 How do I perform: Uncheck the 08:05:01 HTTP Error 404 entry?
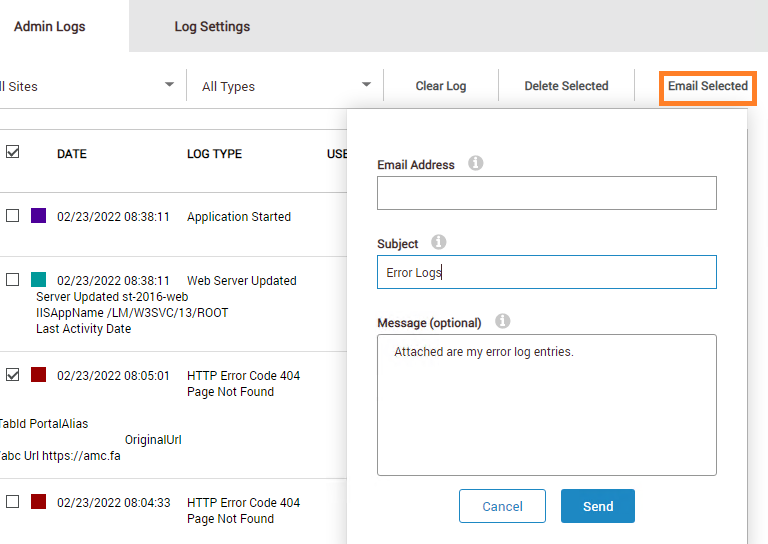click(13, 375)
